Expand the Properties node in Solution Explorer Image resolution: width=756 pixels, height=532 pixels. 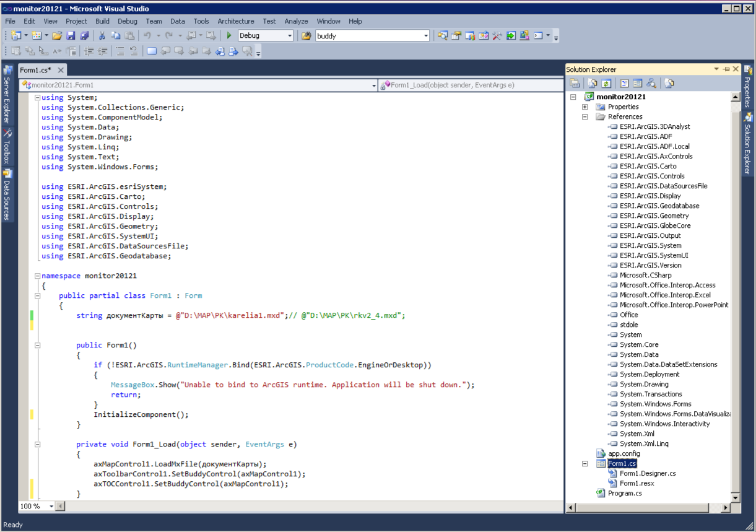(x=584, y=107)
